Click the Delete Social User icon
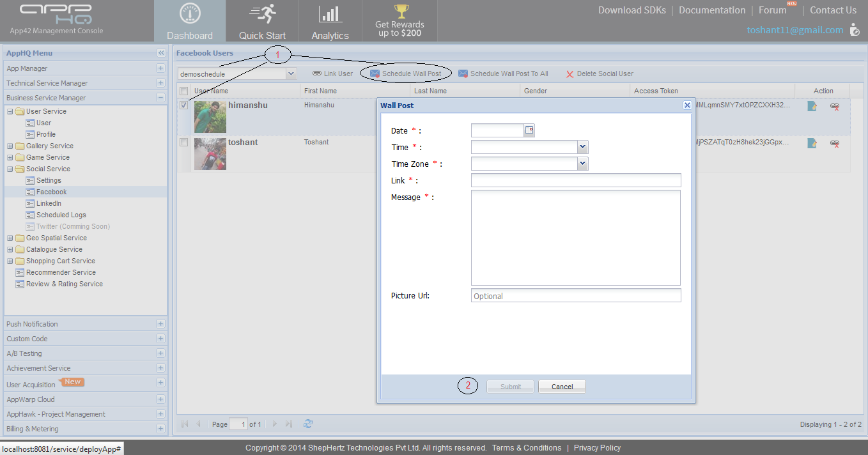 point(570,74)
